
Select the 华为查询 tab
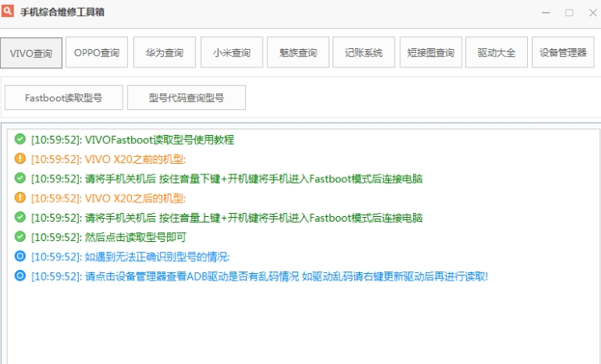click(x=165, y=52)
